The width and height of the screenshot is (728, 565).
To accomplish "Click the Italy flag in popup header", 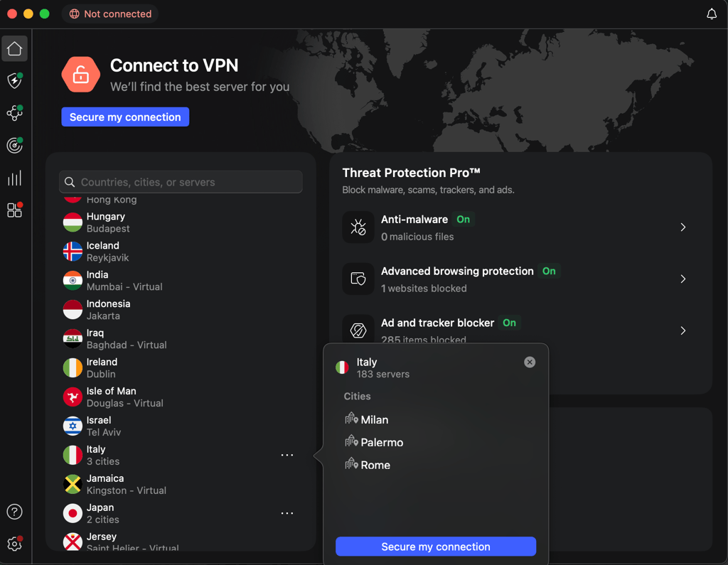I will point(342,367).
